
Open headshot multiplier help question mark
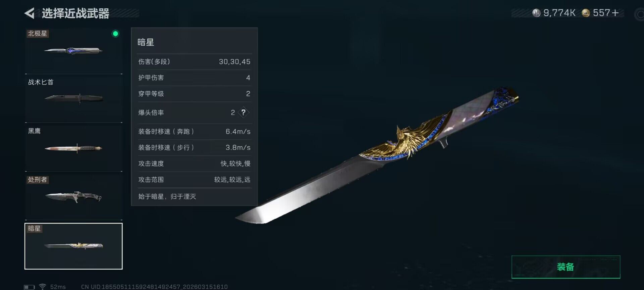pyautogui.click(x=244, y=112)
